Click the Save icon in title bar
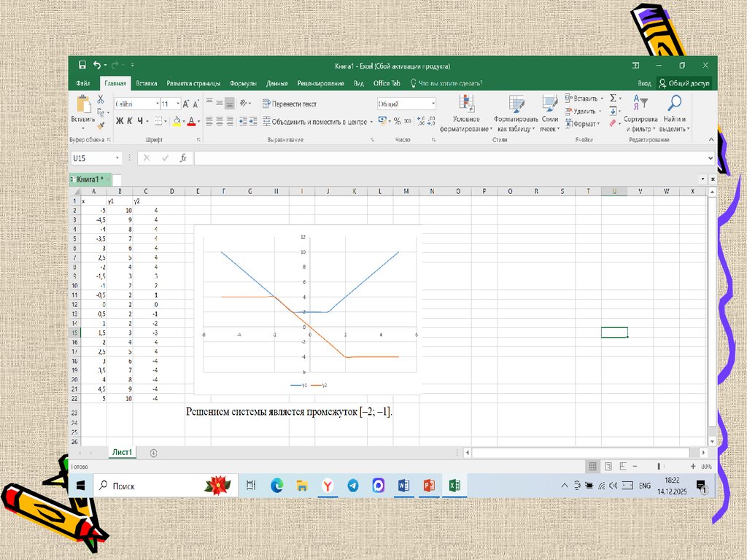The image size is (747, 560). click(x=82, y=65)
